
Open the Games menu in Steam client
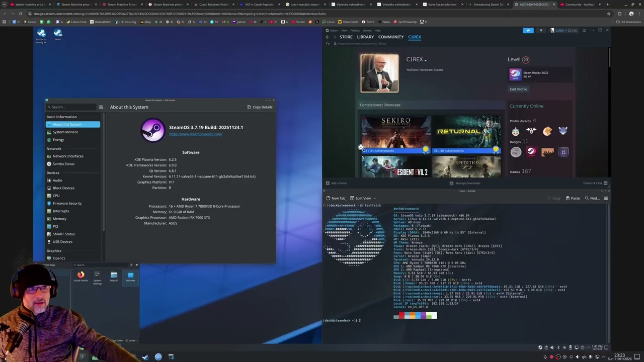point(367,30)
